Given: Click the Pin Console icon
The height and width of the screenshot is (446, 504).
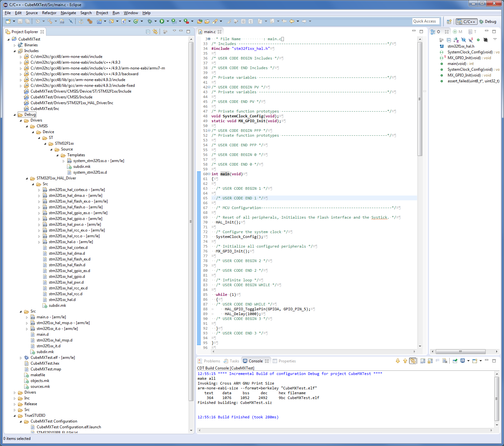Looking at the screenshot, I should tap(455, 361).
